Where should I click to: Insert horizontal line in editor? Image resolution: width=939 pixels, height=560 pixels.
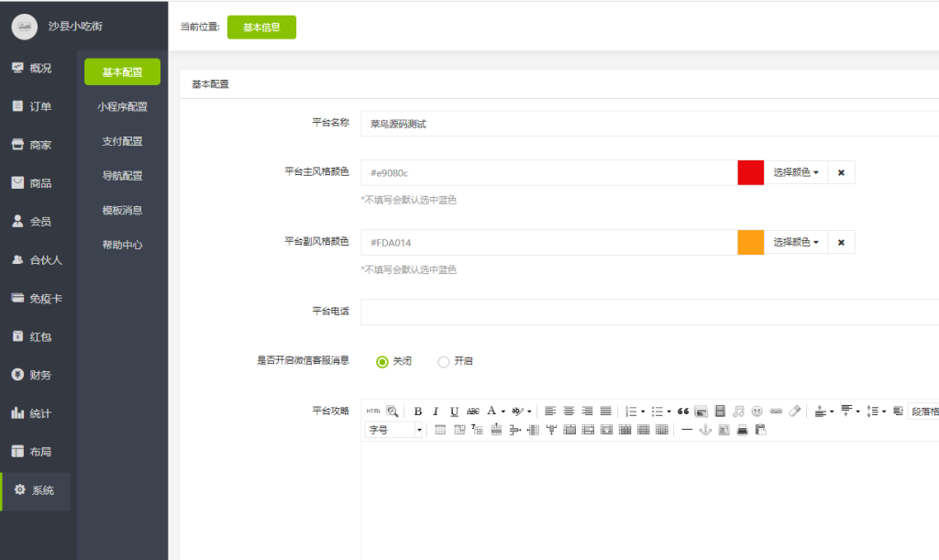point(687,430)
